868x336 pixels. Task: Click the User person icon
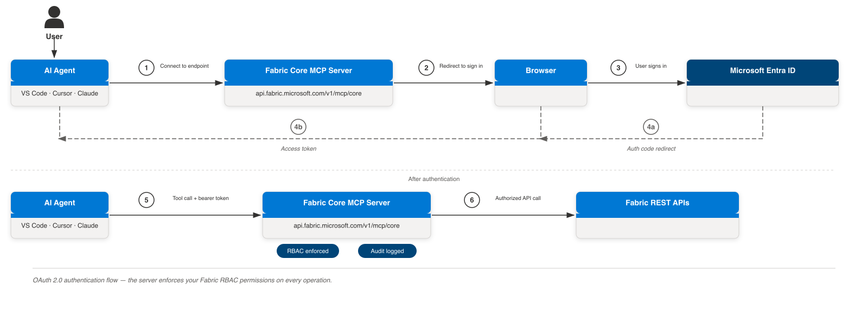pyautogui.click(x=54, y=17)
